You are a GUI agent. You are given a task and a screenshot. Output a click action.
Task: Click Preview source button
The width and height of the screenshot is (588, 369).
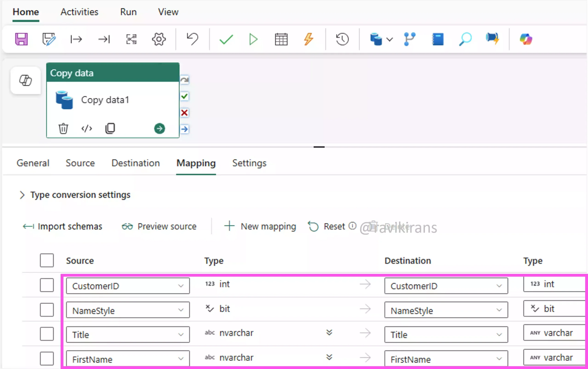(x=159, y=226)
